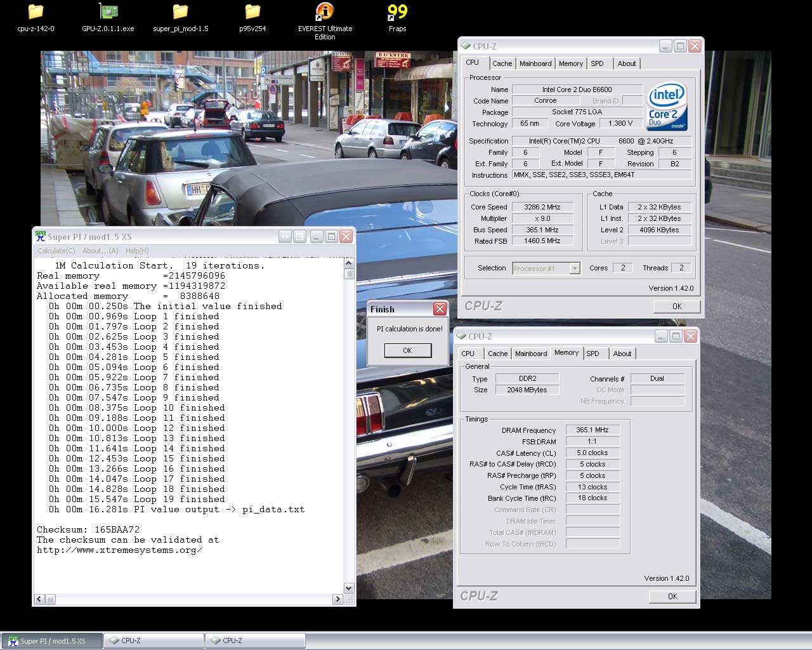Image resolution: width=812 pixels, height=650 pixels.
Task: Click the upper CPU-Z window title icon
Action: point(466,46)
